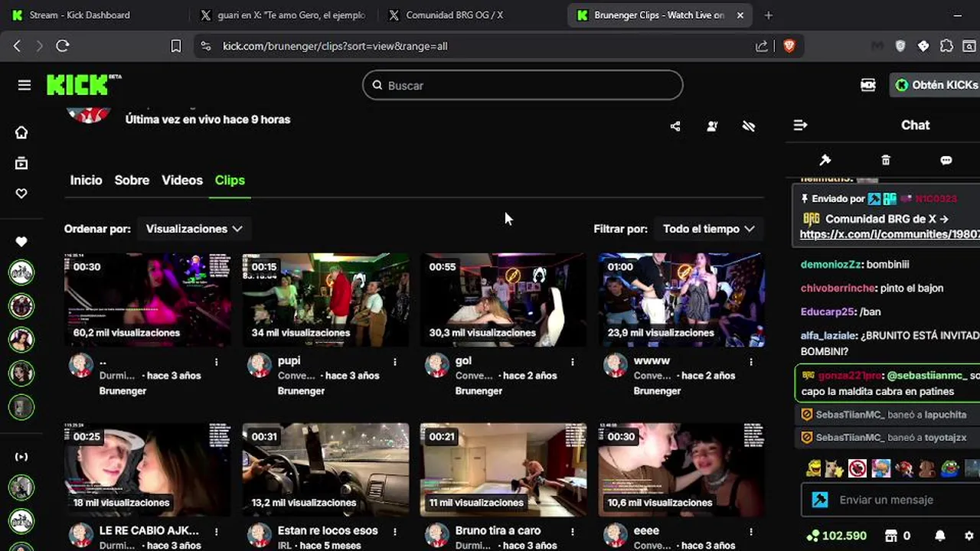Go to Home in left sidebar
Screen dimensions: 980x551
tap(21, 132)
